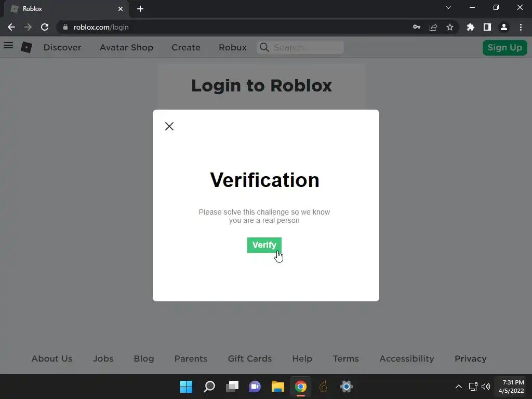The image size is (532, 399).
Task: Toggle the Chrome side panel
Action: click(487, 27)
